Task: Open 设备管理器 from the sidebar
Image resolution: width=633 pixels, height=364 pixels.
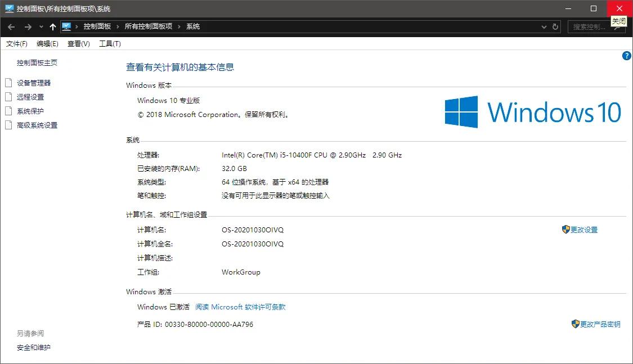Action: [34, 82]
